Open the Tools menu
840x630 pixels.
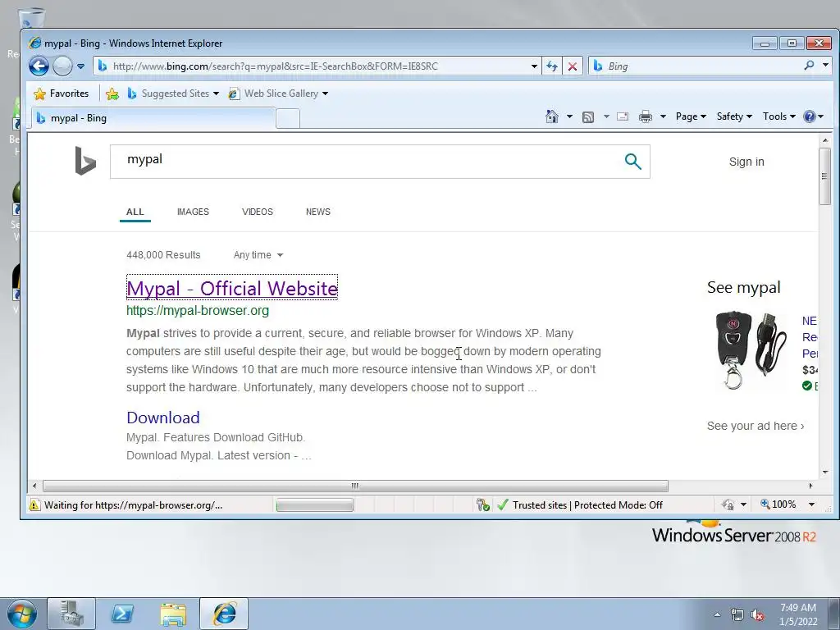(x=778, y=116)
